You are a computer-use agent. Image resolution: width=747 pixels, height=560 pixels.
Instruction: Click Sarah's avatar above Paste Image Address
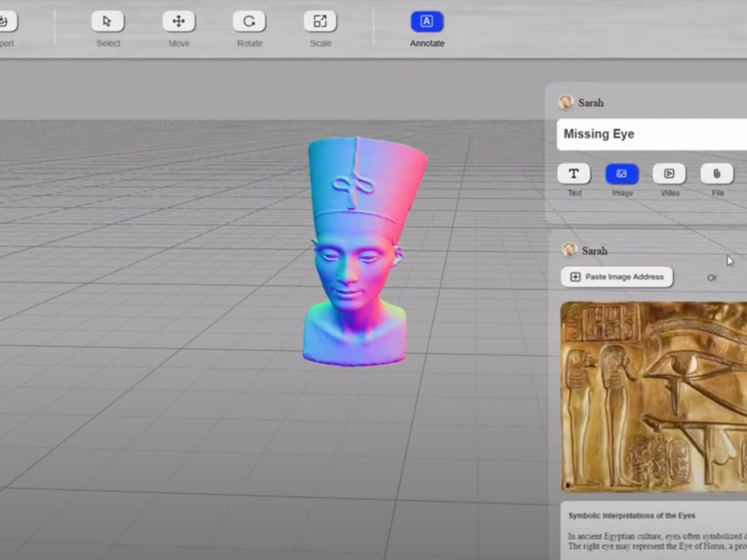569,250
